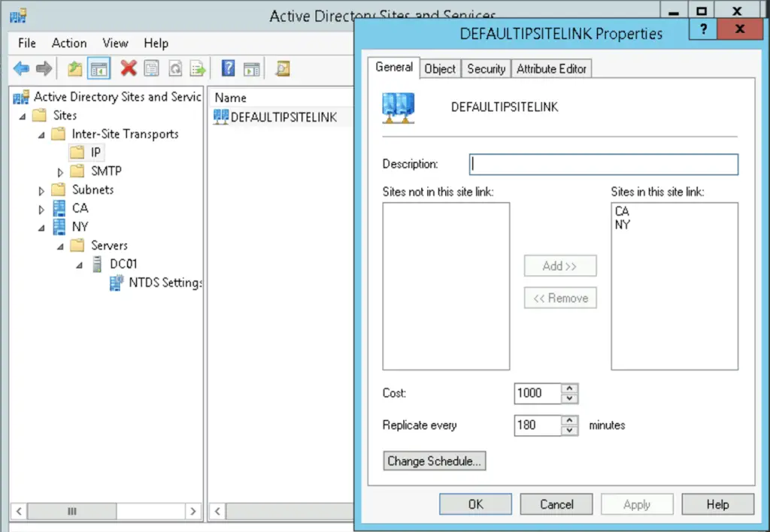Image resolution: width=770 pixels, height=532 pixels.
Task: Open the View menu
Action: pyautogui.click(x=115, y=43)
